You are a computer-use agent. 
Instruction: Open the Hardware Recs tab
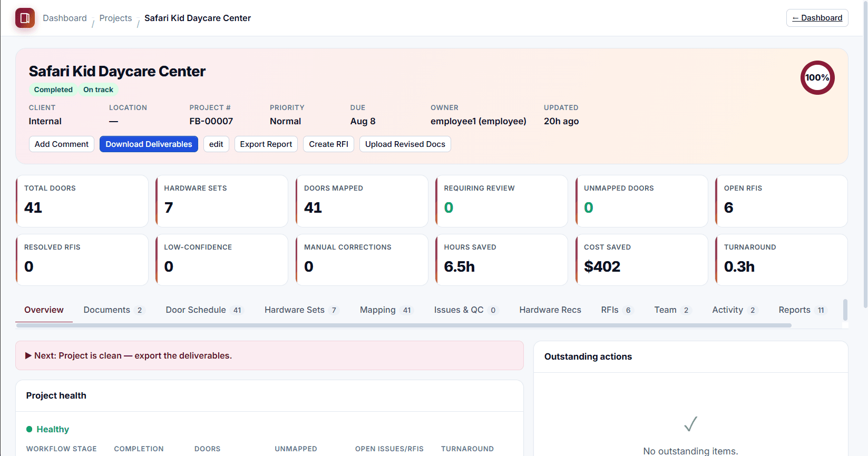tap(550, 310)
